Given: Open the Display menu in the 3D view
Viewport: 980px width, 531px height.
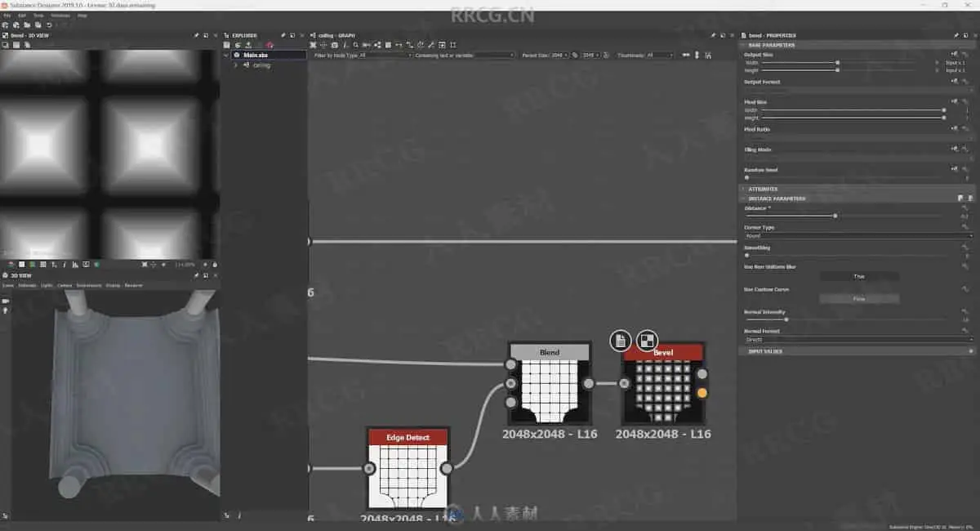Looking at the screenshot, I should pos(113,285).
